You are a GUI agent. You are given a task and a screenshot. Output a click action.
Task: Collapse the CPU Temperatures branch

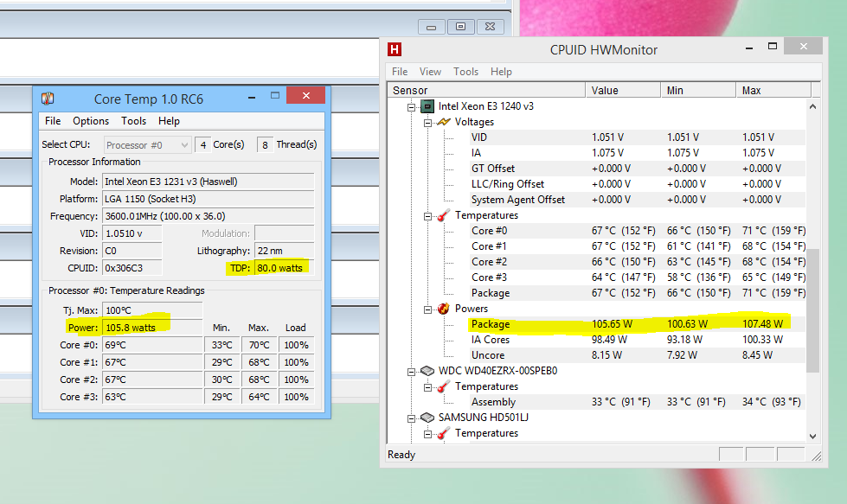(x=427, y=216)
